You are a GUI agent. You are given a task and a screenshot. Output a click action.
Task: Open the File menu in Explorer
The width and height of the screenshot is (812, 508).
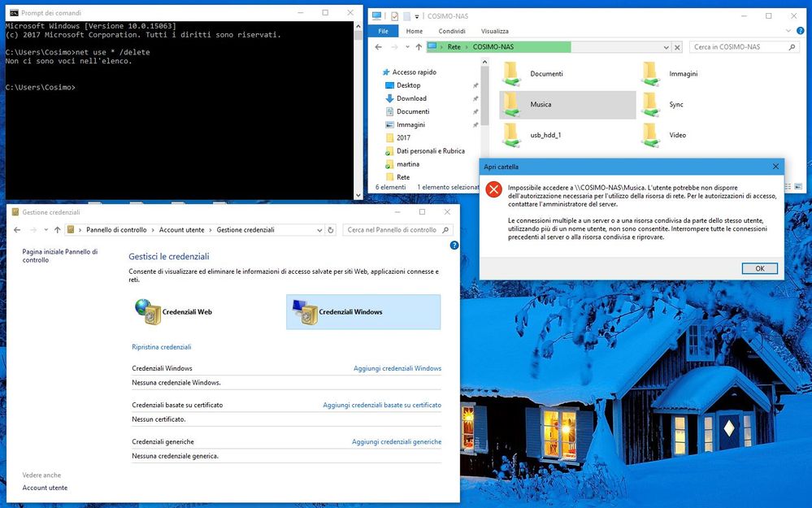click(383, 31)
